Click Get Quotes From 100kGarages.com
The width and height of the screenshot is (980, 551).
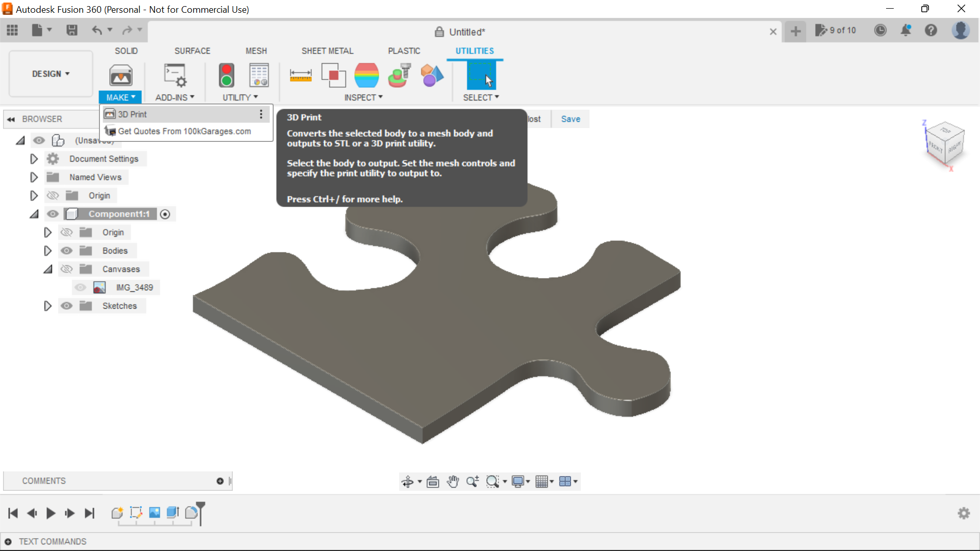(184, 131)
